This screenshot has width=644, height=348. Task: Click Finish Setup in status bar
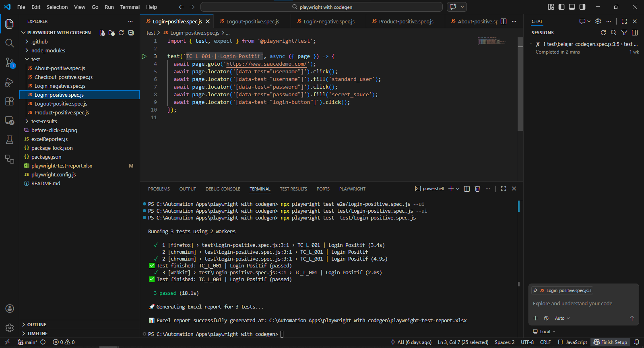[x=611, y=342]
